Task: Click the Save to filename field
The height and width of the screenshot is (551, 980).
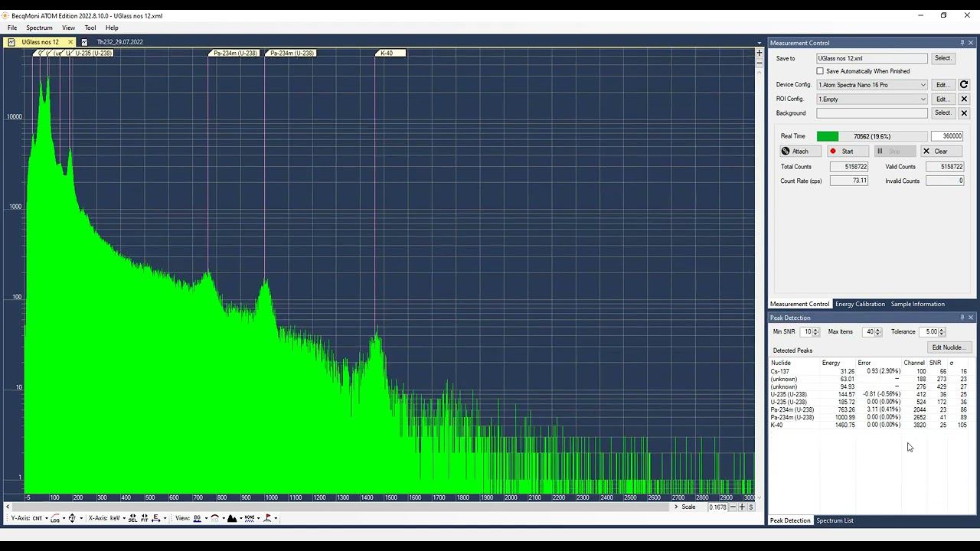Action: point(872,58)
